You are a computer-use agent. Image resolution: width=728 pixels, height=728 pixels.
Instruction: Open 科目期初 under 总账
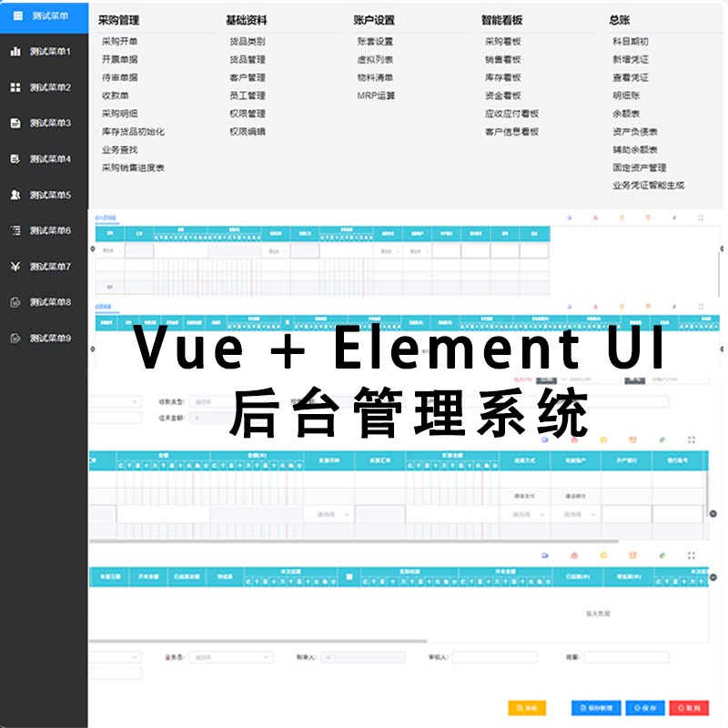[x=631, y=41]
